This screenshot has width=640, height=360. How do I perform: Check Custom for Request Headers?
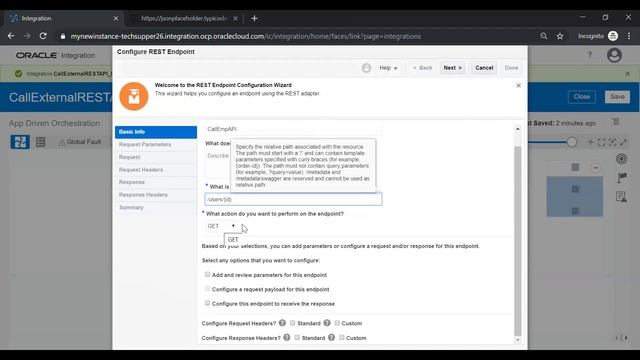click(x=337, y=323)
